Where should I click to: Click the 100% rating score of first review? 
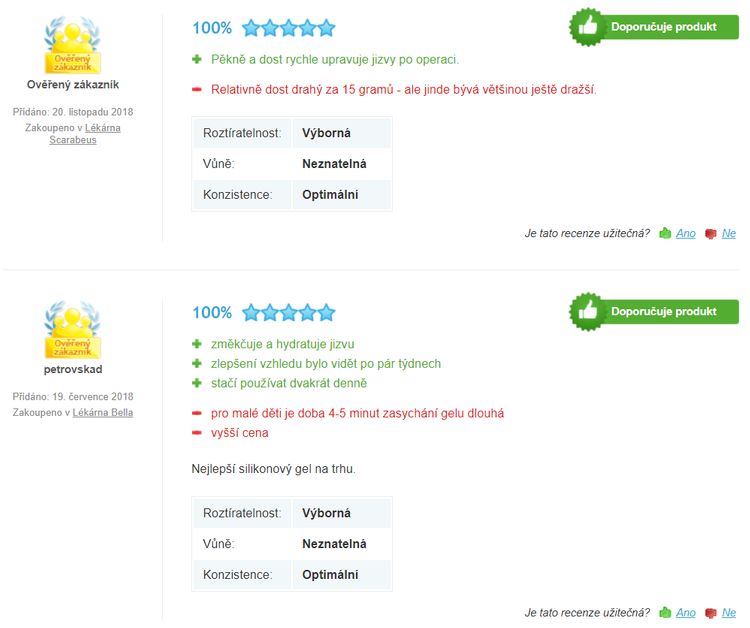212,28
